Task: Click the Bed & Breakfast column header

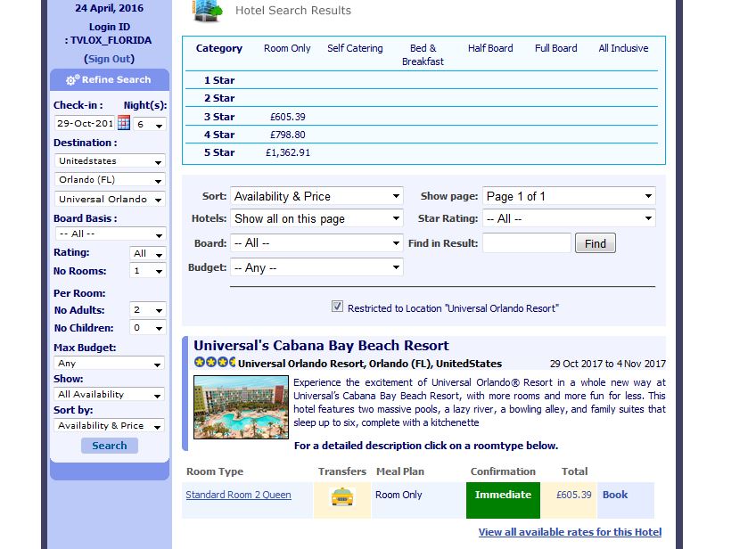Action: tap(423, 55)
